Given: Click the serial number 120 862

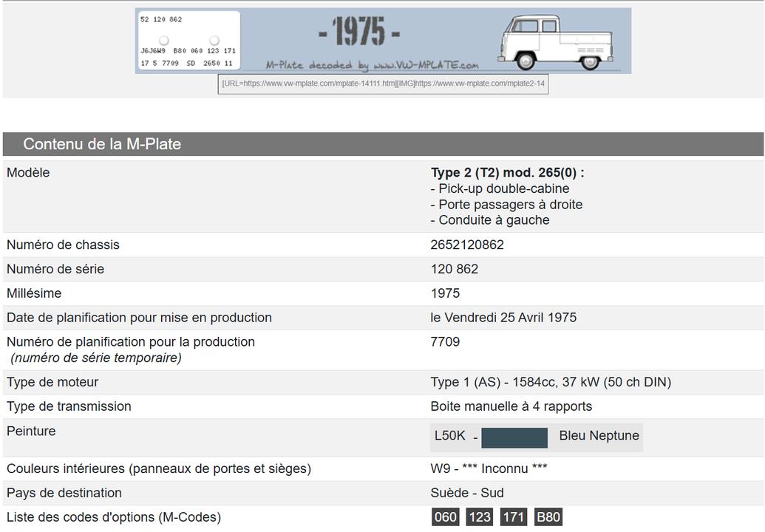Looking at the screenshot, I should point(455,269).
